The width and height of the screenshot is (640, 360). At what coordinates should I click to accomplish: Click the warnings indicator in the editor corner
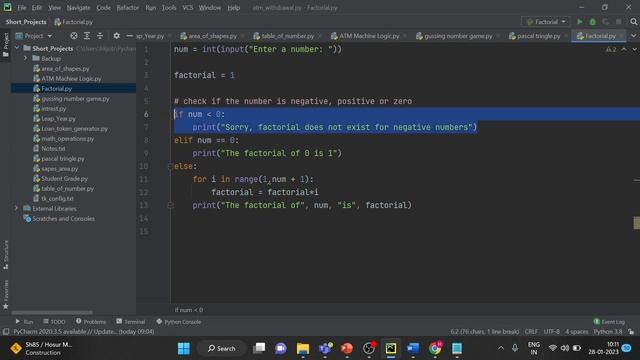pyautogui.click(x=611, y=49)
